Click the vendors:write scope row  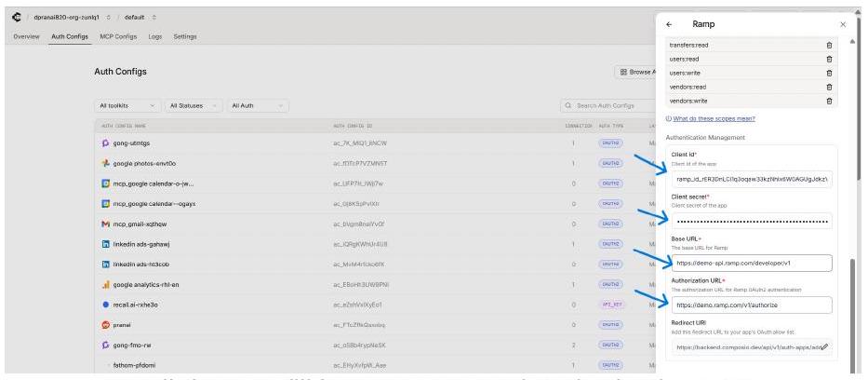751,101
